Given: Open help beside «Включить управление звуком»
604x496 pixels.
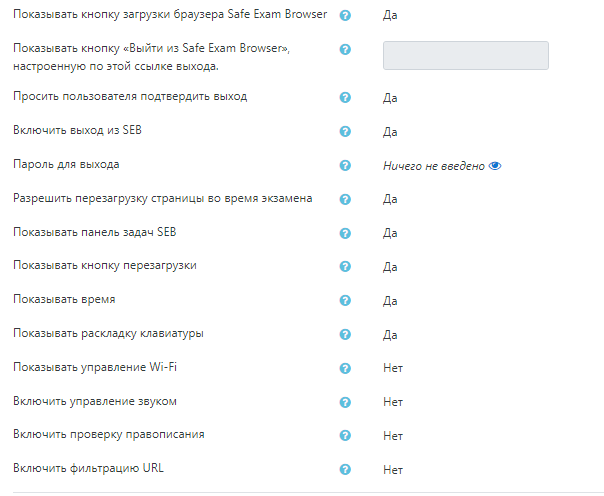Looking at the screenshot, I should [x=345, y=402].
